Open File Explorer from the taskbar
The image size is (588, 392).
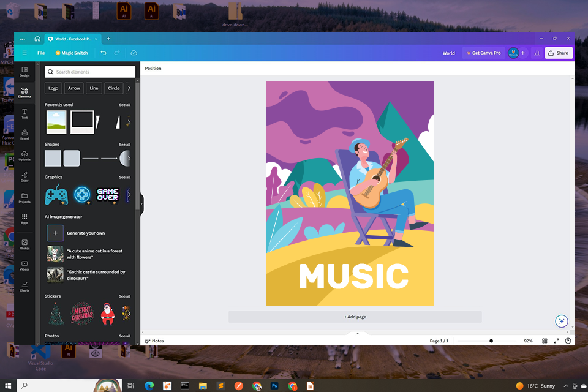point(203,386)
